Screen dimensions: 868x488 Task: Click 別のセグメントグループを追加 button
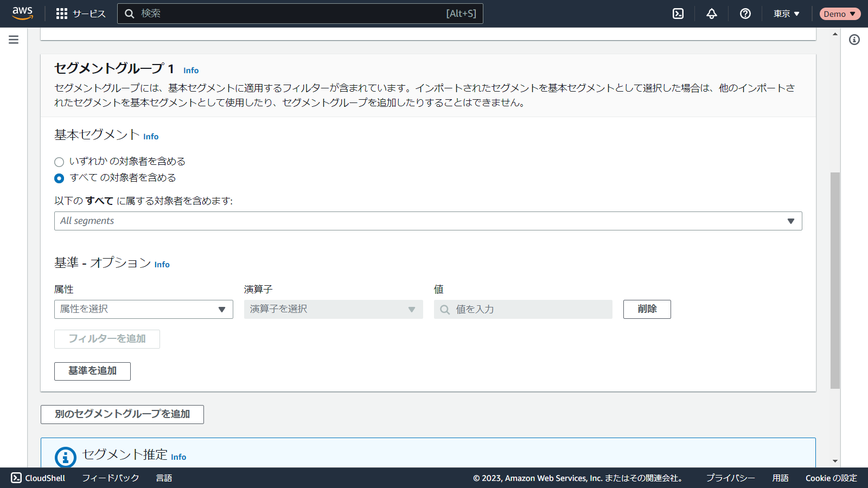coord(122,414)
